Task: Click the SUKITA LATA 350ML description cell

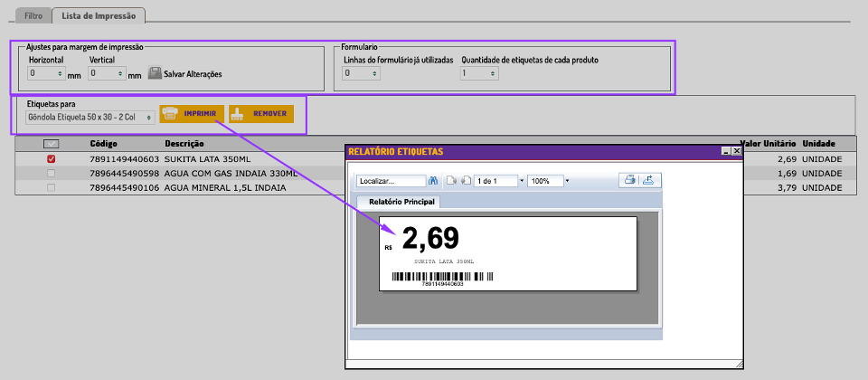Action: click(x=206, y=159)
